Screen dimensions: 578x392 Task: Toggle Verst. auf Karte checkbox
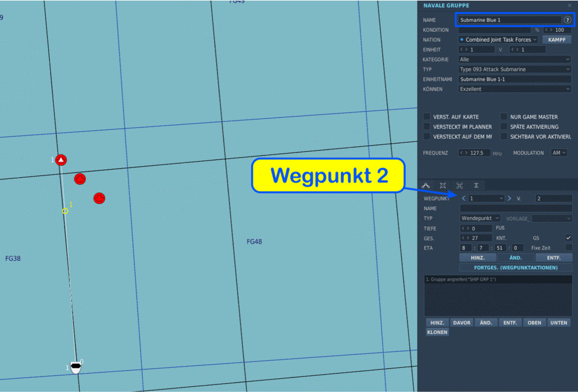click(x=427, y=117)
